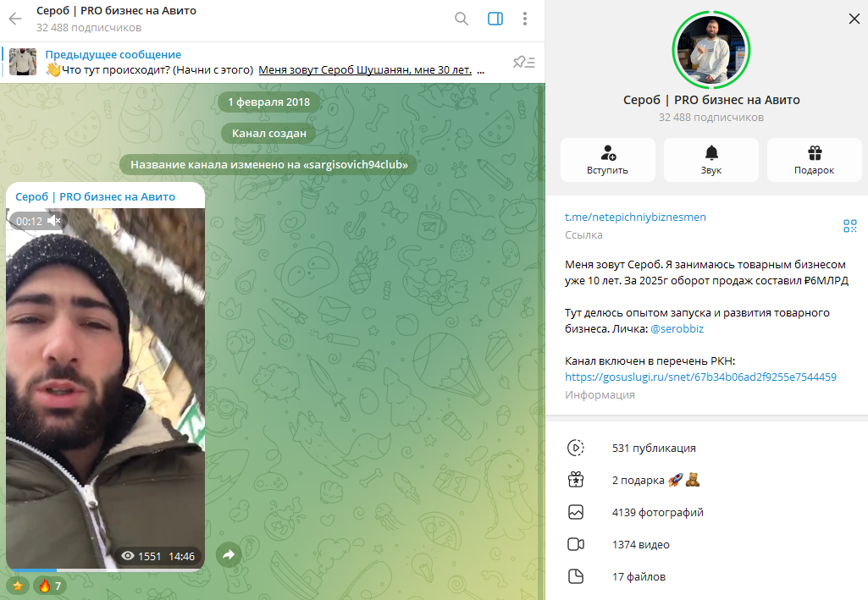Open search in channel
The width and height of the screenshot is (868, 600).
[x=462, y=19]
